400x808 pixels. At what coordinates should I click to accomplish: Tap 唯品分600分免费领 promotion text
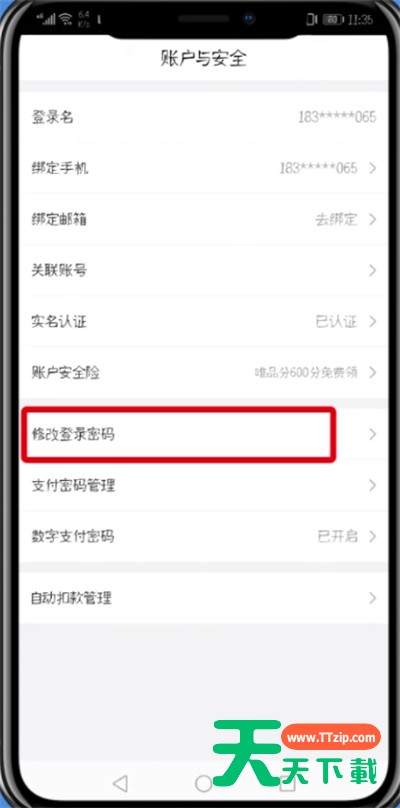(306, 372)
